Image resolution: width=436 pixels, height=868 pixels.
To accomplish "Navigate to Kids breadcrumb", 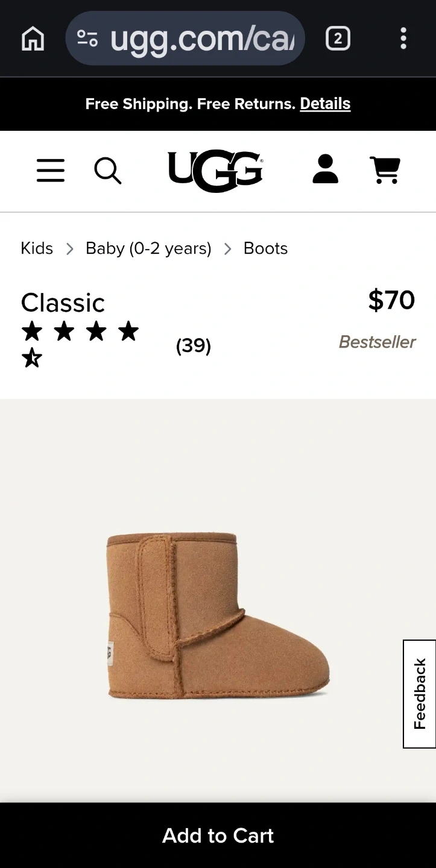I will (x=37, y=248).
